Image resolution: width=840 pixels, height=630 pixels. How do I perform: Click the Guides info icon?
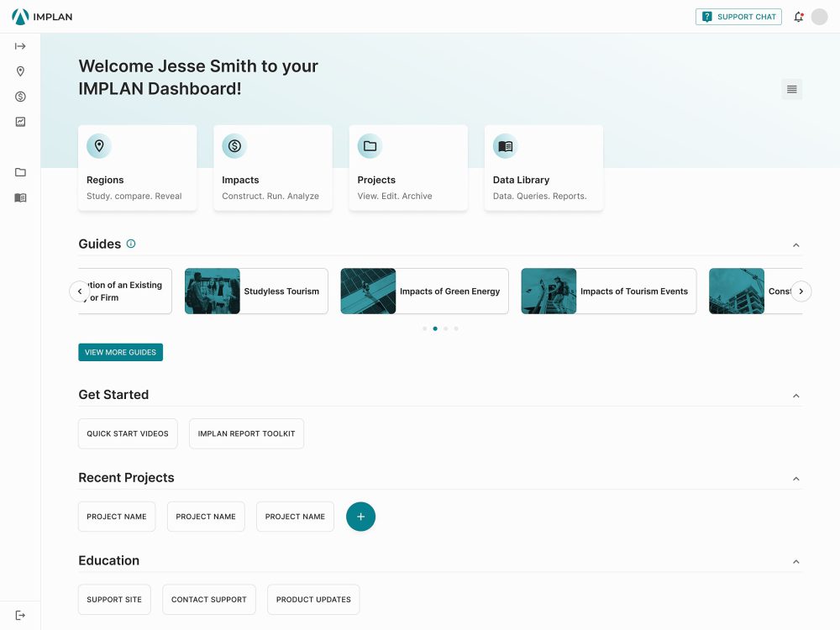(131, 244)
